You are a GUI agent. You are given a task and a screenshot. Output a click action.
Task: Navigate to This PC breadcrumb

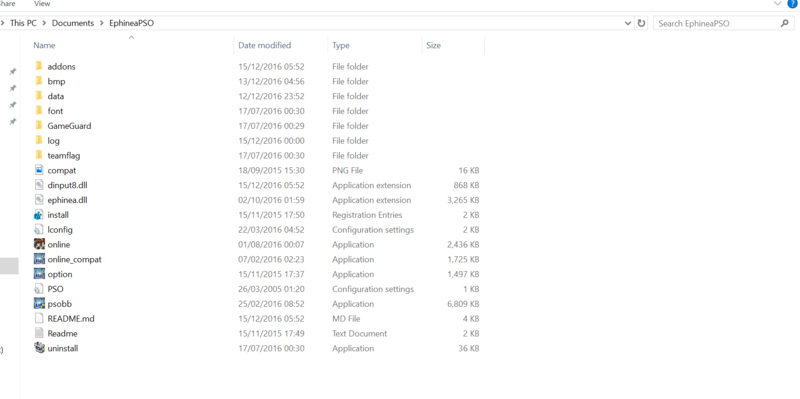coord(24,23)
